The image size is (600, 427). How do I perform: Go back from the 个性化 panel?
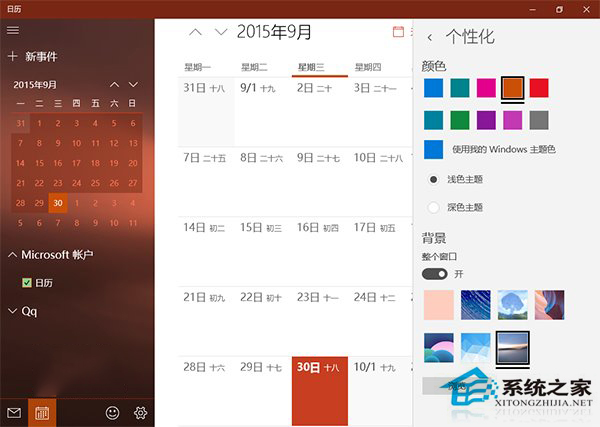430,37
